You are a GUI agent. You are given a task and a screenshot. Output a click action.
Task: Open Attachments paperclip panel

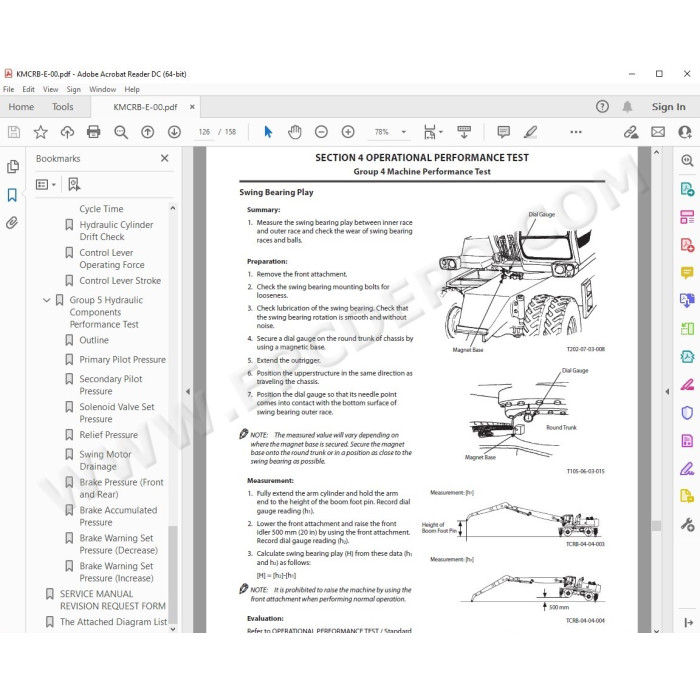pos(12,222)
